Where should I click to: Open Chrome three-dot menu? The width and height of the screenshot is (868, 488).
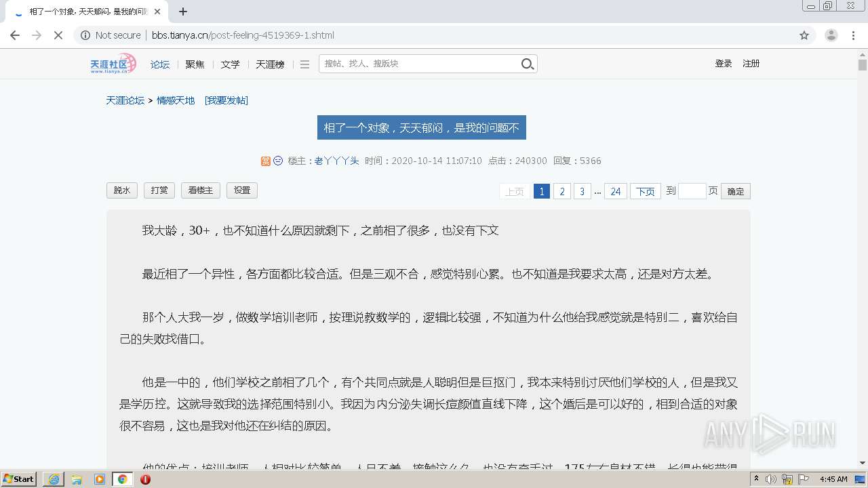click(x=854, y=35)
